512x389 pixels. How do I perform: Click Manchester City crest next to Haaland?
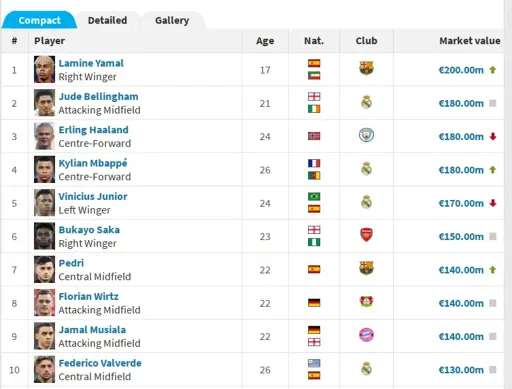(366, 135)
